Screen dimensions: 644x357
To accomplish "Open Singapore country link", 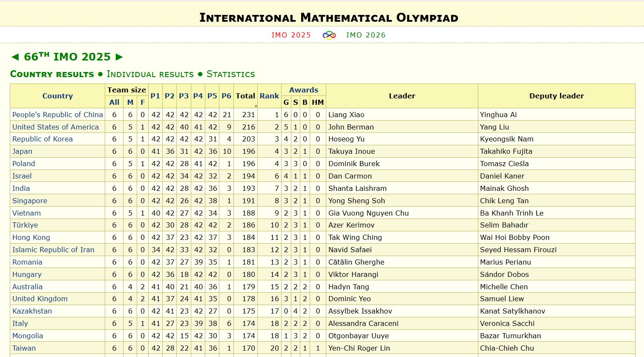I will click(30, 201).
